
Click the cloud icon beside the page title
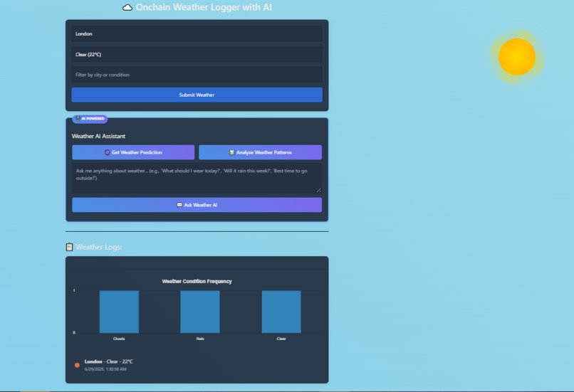127,8
